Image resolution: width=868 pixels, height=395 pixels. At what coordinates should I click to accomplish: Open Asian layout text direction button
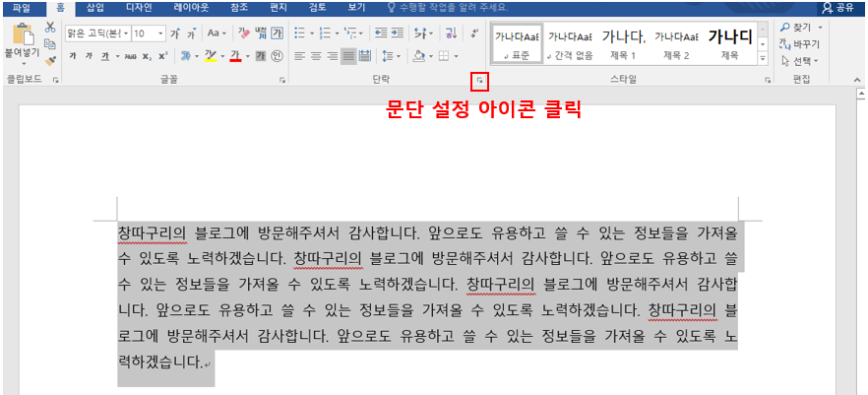click(423, 33)
